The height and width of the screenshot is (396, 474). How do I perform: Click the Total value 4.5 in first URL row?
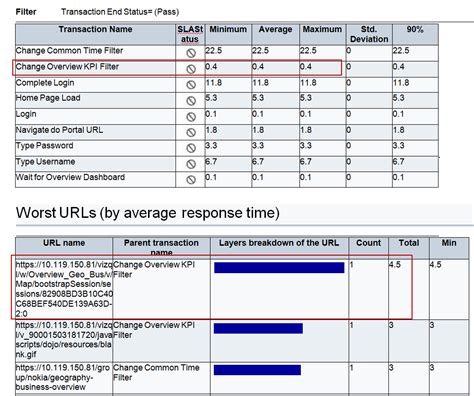point(395,265)
